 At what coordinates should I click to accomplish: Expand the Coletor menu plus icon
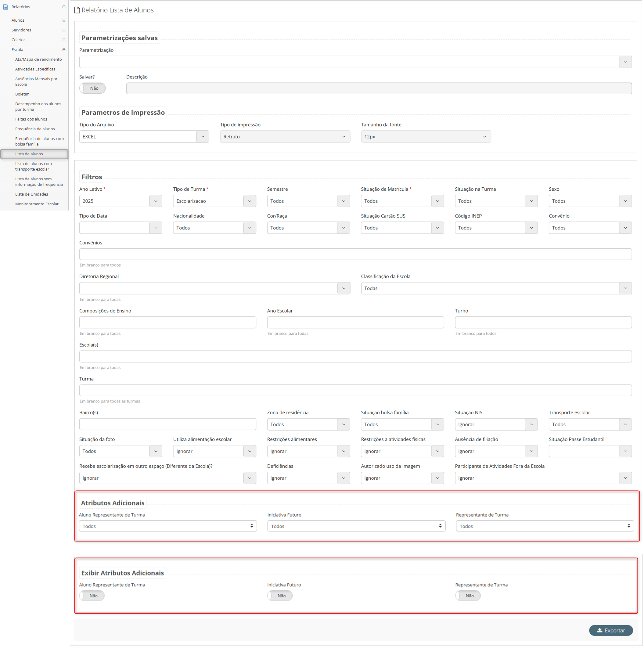tap(64, 40)
